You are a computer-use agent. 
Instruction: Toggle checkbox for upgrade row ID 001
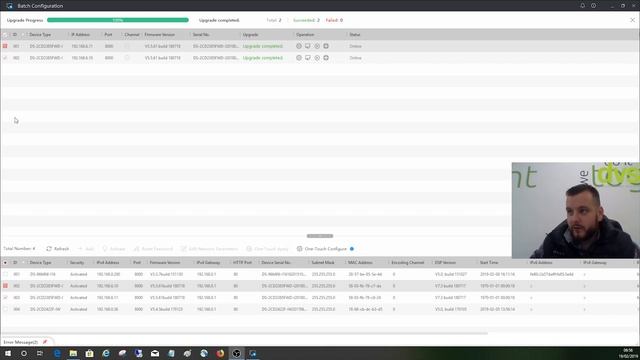(x=5, y=46)
